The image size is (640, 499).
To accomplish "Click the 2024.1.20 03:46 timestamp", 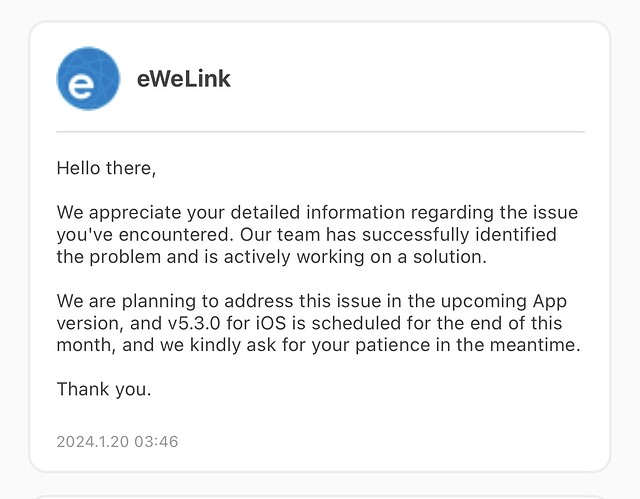I will 118,441.
